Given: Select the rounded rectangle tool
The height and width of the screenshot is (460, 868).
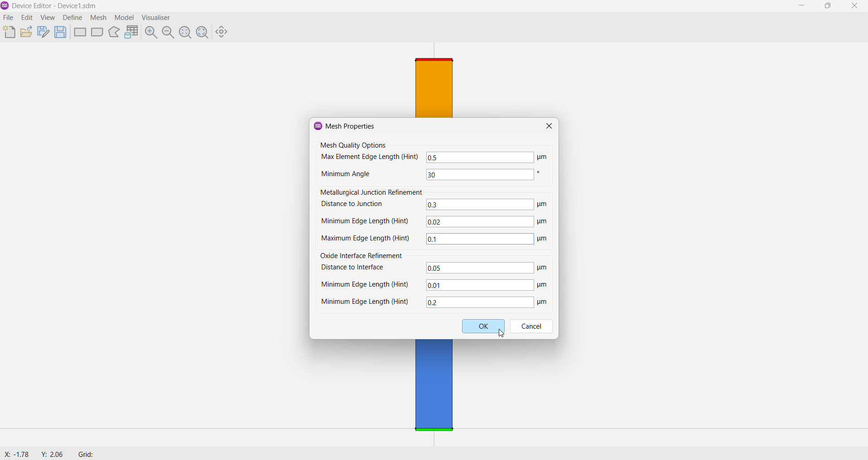Looking at the screenshot, I should click(x=97, y=33).
